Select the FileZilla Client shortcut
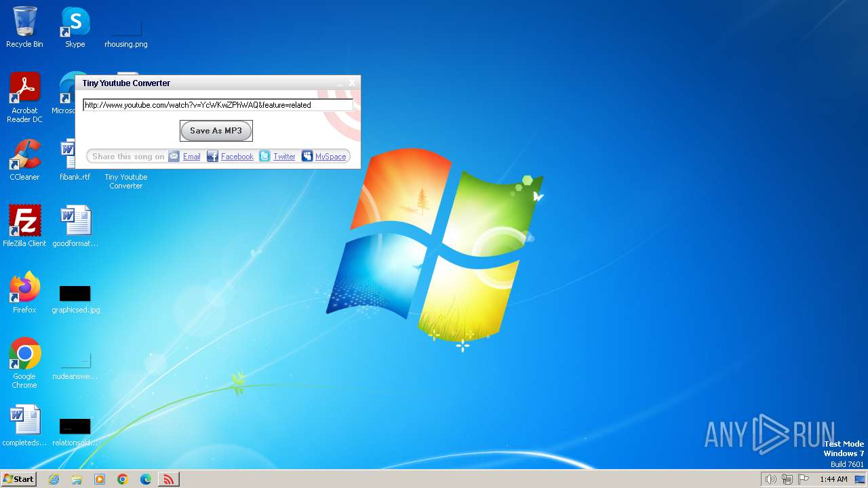 (24, 226)
